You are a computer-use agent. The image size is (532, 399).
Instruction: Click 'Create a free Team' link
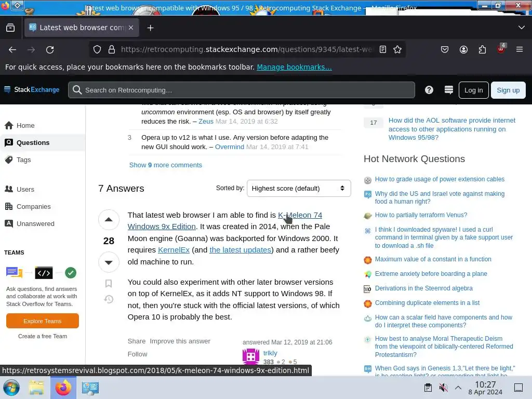(43, 336)
